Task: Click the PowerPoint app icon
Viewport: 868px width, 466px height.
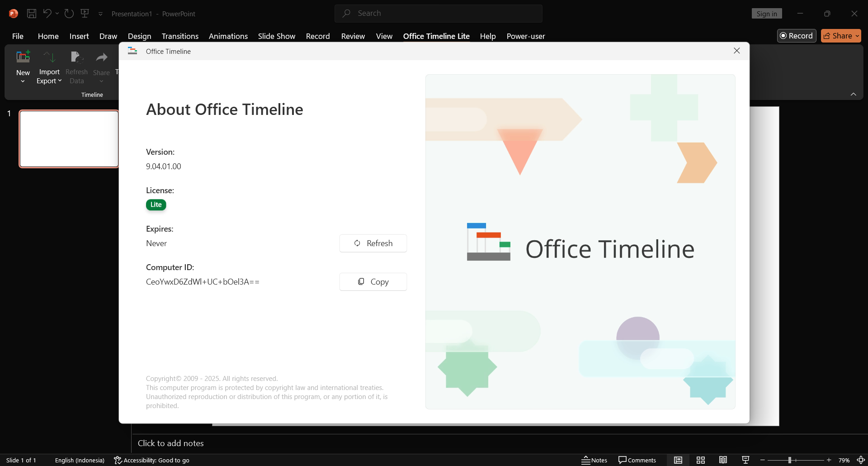Action: click(x=14, y=14)
